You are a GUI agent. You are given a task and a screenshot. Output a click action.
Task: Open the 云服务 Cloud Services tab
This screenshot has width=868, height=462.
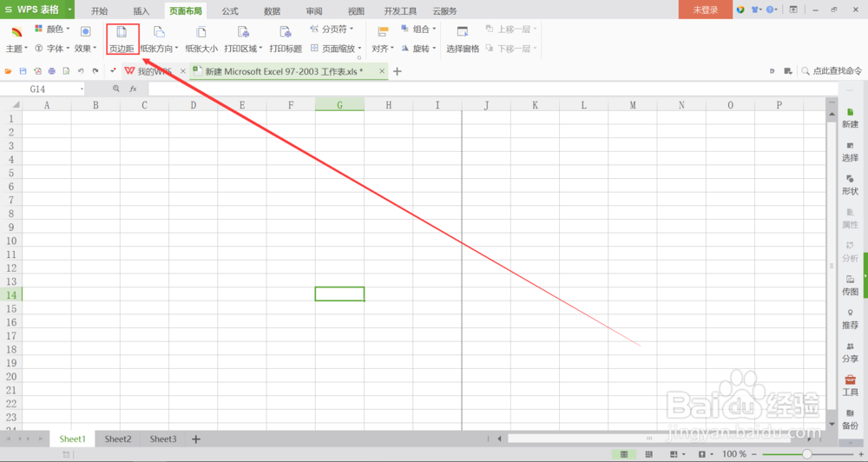[x=444, y=10]
